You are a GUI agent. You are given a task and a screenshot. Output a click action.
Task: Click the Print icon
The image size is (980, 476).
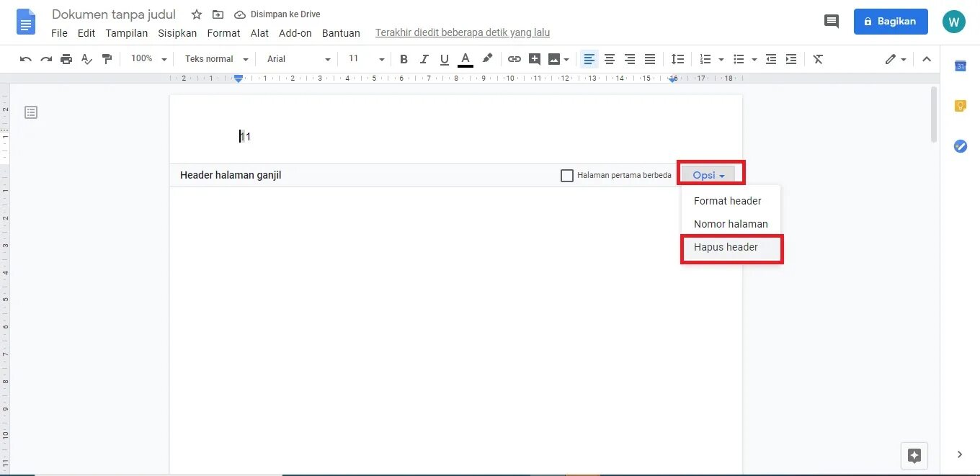point(66,59)
